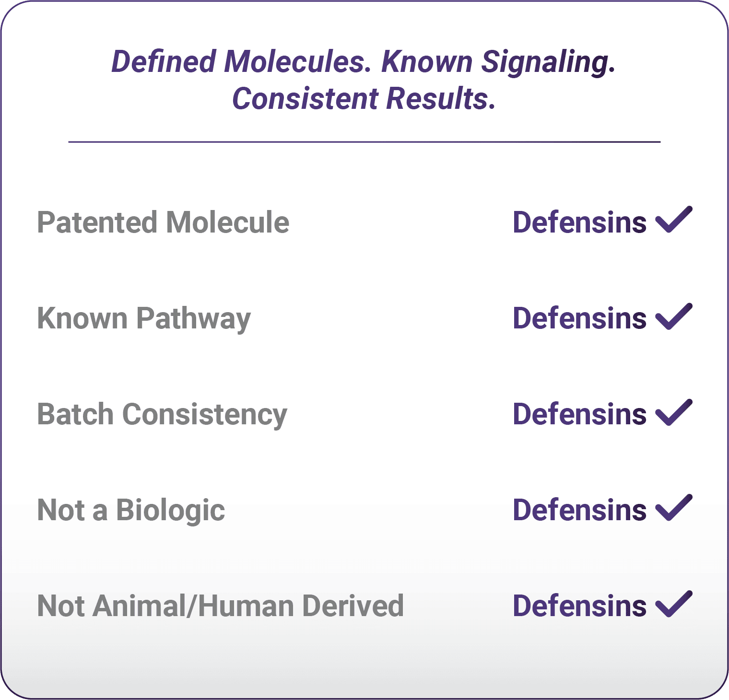Click the Known Pathway label
The image size is (729, 700).
[144, 318]
